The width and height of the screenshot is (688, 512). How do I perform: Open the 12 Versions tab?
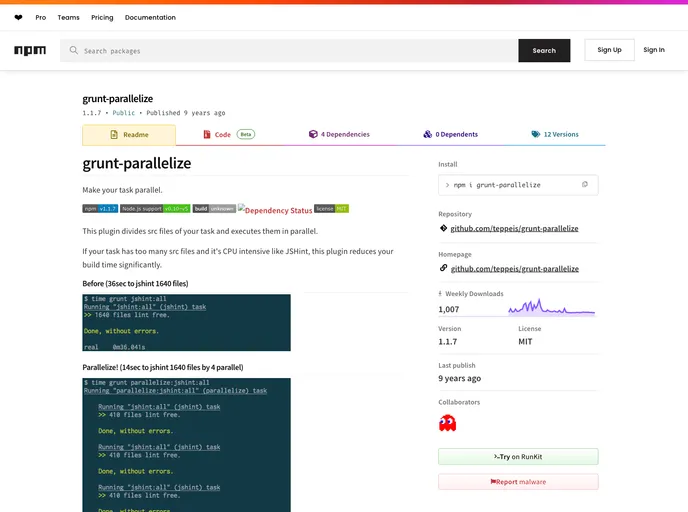tap(555, 134)
